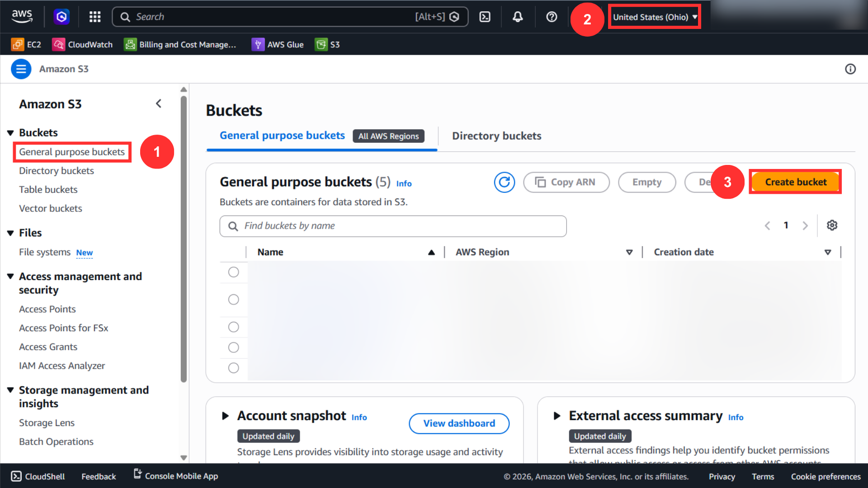Open the United States (Ohio) region dropdown
The height and width of the screenshot is (488, 868).
click(x=655, y=17)
